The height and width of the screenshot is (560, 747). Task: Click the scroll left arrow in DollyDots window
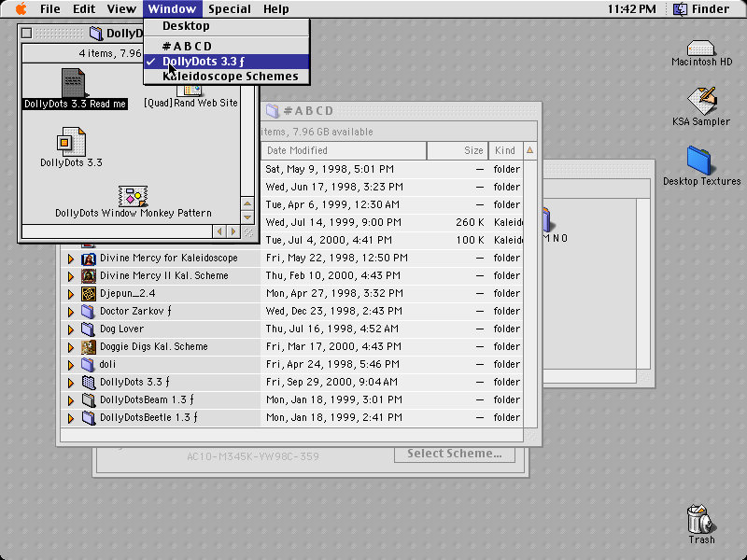(x=219, y=231)
